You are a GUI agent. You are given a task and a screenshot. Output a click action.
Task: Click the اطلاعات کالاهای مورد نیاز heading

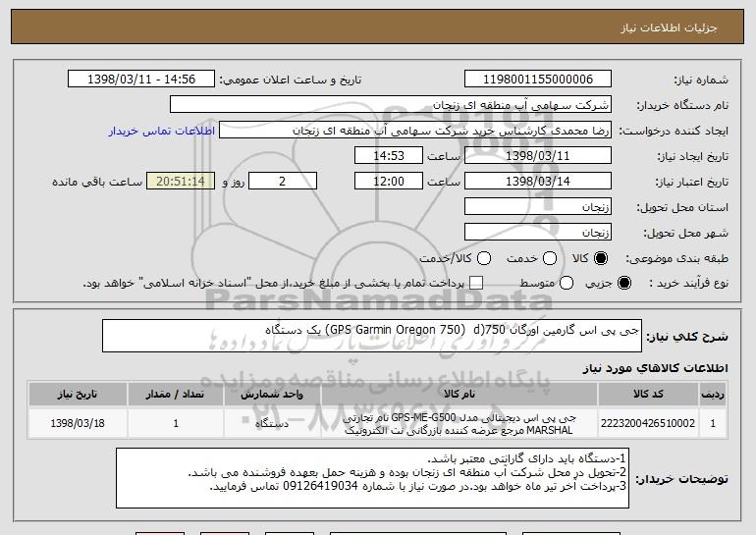(x=655, y=368)
